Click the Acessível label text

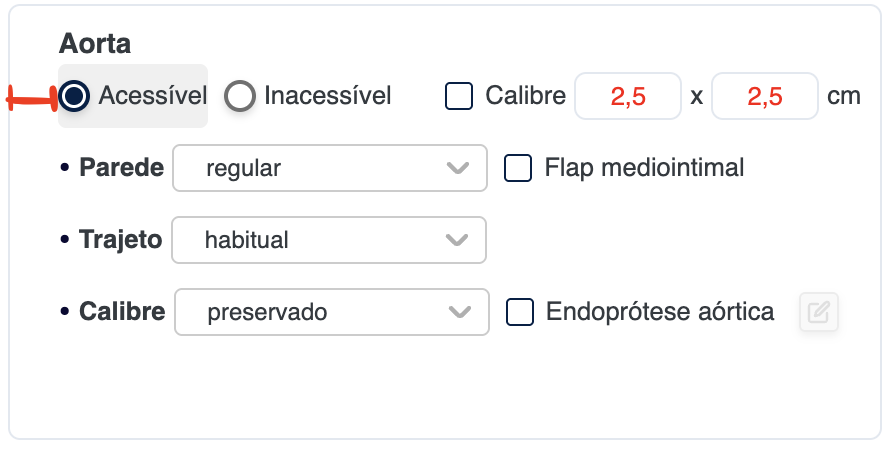[x=152, y=96]
